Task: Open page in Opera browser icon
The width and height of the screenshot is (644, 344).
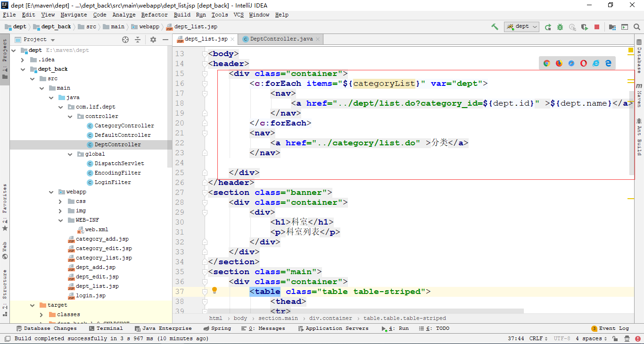Action: (584, 63)
